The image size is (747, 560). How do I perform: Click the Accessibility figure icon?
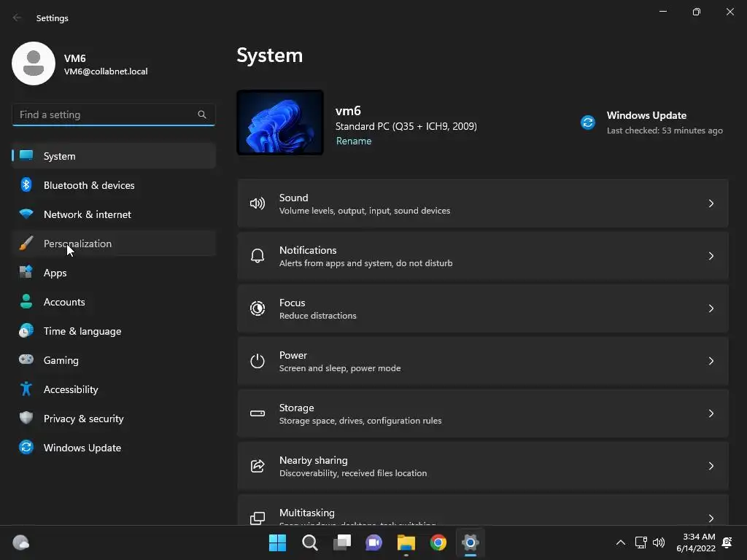click(26, 389)
